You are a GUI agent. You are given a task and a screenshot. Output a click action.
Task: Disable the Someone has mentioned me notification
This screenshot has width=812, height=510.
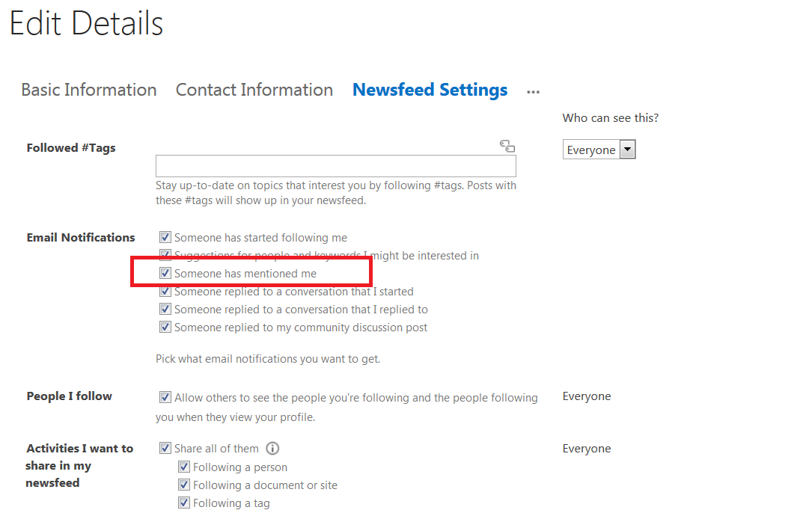165,273
